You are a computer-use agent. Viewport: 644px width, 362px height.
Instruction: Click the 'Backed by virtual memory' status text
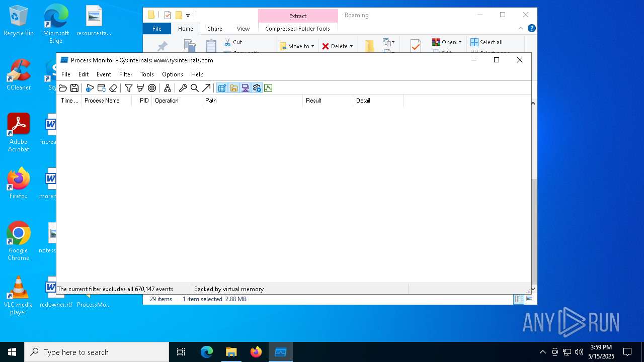(x=229, y=289)
